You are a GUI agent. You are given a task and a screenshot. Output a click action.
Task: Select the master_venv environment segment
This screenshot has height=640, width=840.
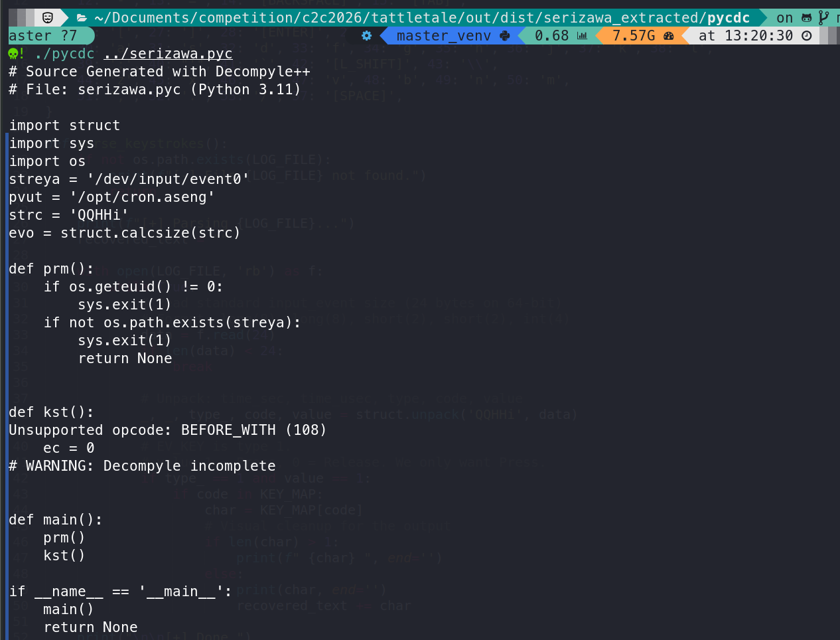click(443, 36)
